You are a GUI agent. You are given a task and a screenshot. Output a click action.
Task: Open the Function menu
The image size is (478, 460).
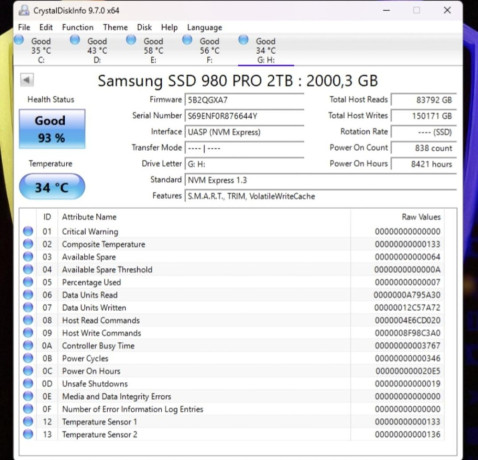78,27
